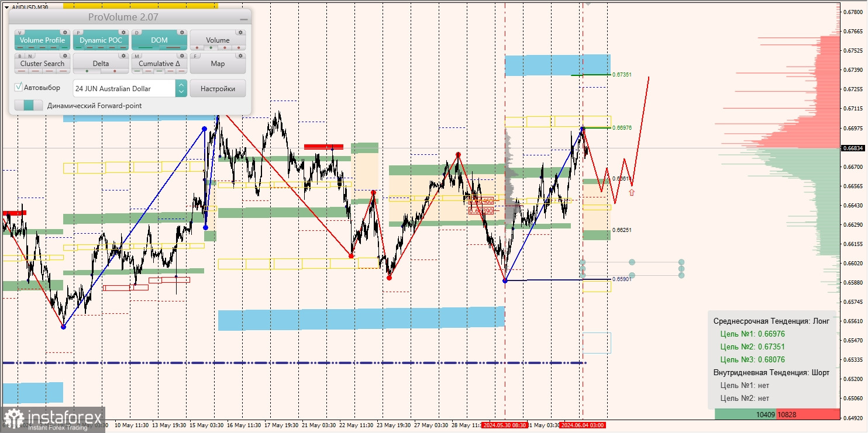
Task: Toggle the DOM indicator off
Action: 159,40
